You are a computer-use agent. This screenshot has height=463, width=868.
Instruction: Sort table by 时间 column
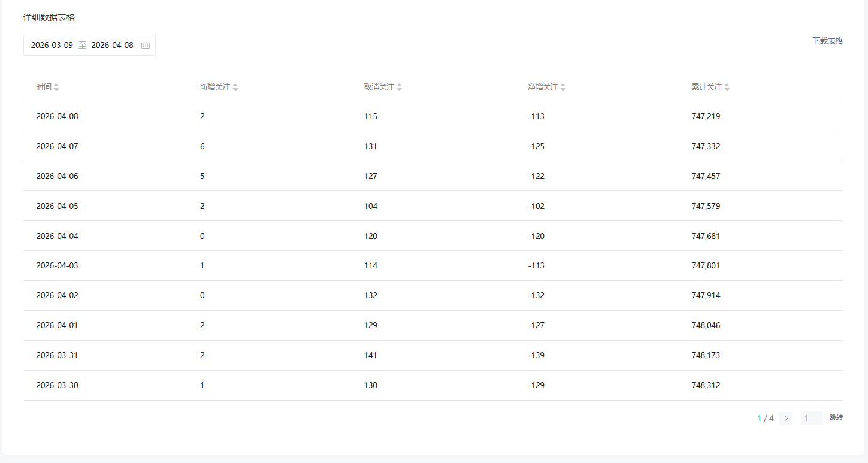(56, 87)
